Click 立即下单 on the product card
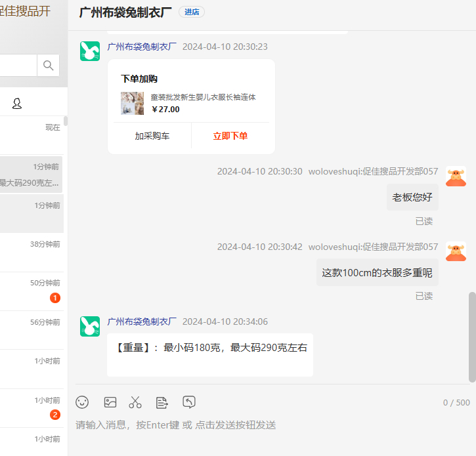Screen dimensions: 476x456 tap(230, 136)
